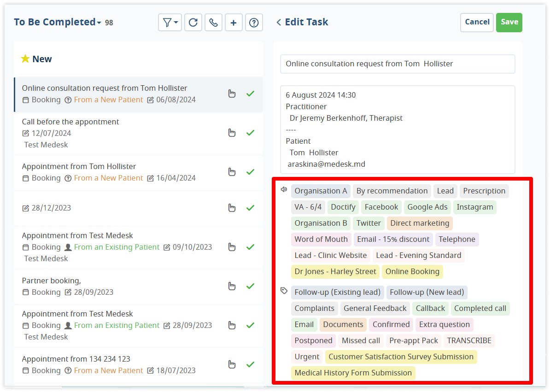The width and height of the screenshot is (550, 392).
Task: Apply the Follow-up (New lead) tag
Action: [427, 293]
